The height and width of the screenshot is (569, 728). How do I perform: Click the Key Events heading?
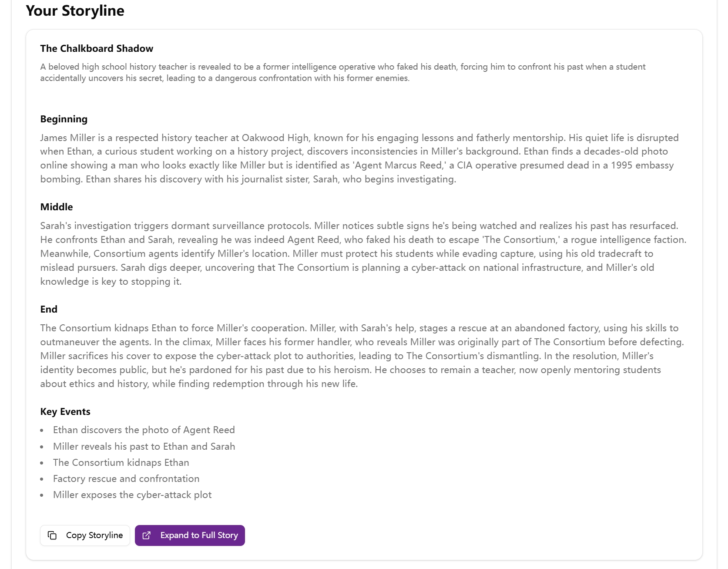pos(65,411)
